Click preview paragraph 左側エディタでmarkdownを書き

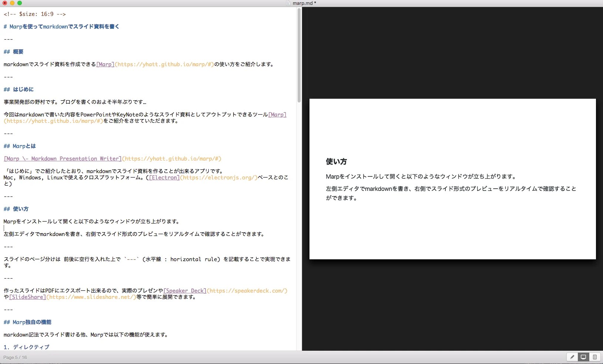[451, 193]
